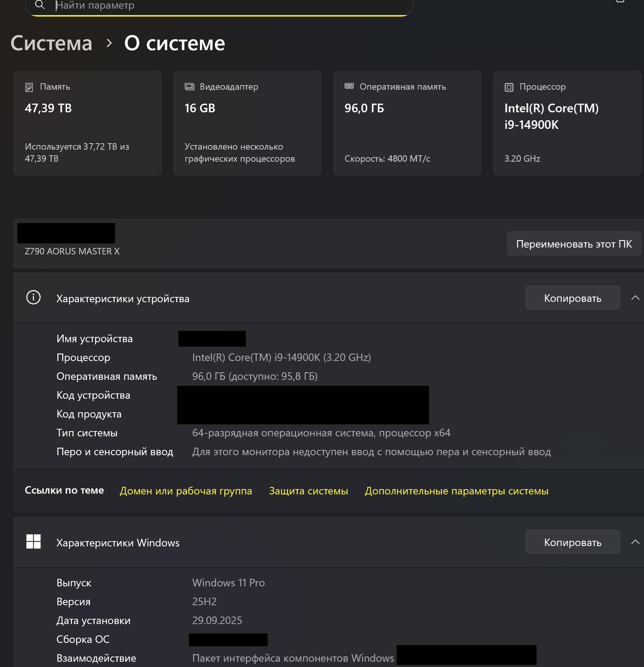Open Домен или рабочая группа link

point(186,491)
